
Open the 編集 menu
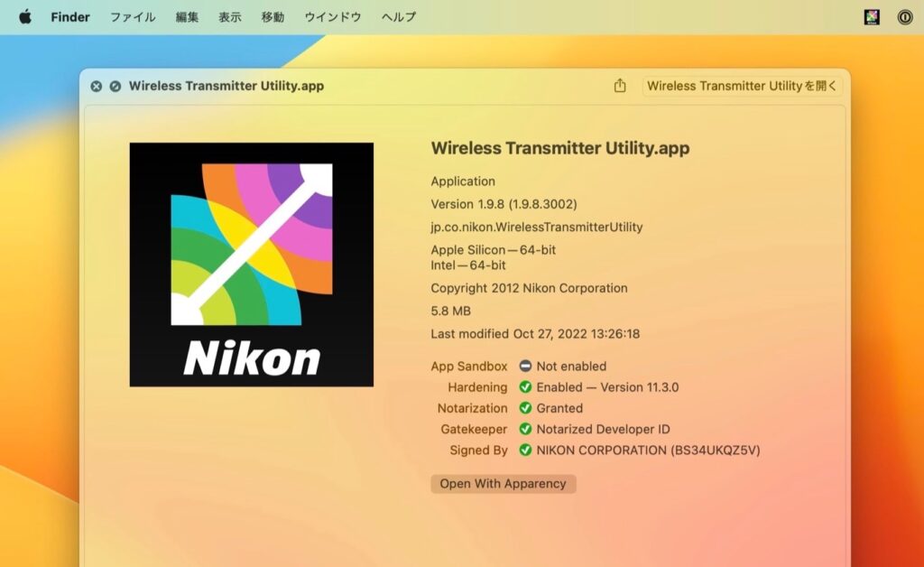187,17
